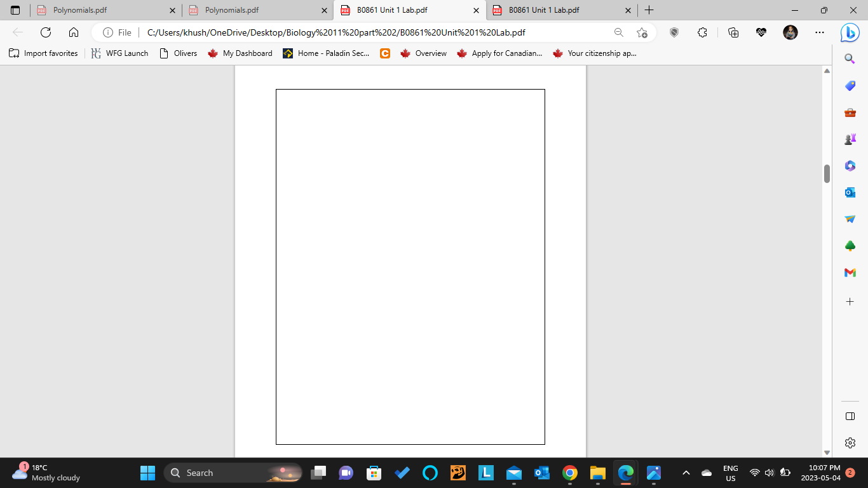Open a new tab
This screenshot has width=868, height=488.
[649, 10]
